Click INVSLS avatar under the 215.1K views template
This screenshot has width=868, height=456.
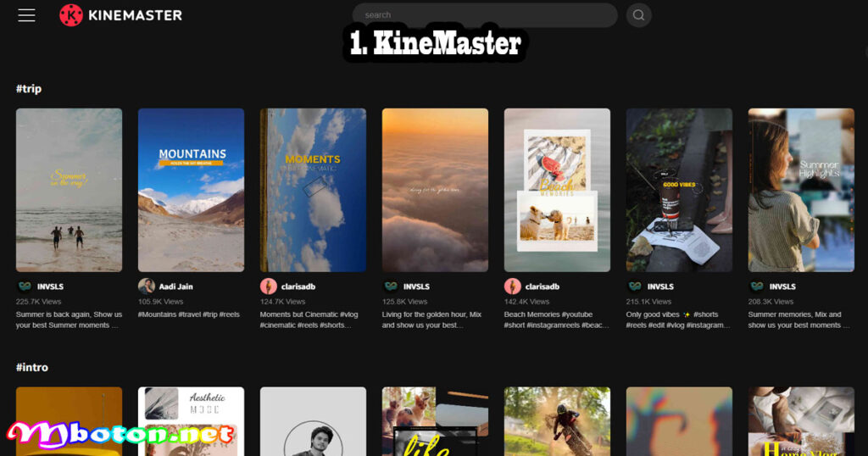coord(634,286)
